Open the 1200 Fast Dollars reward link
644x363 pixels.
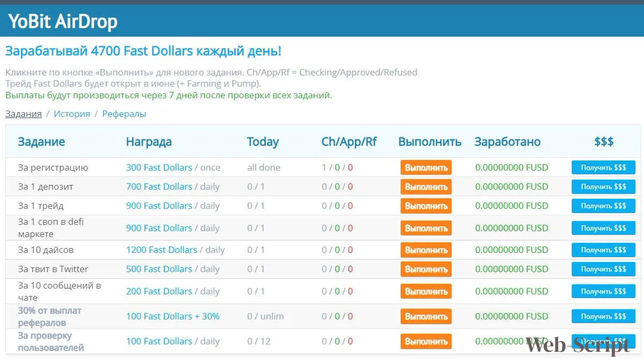click(162, 250)
